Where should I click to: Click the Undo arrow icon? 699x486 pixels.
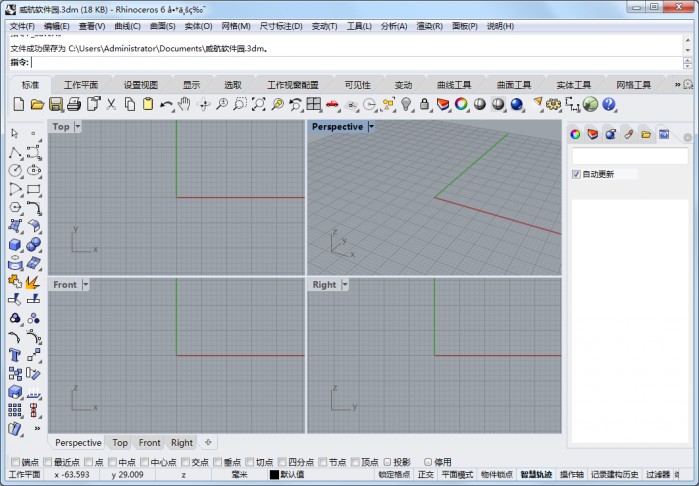tap(166, 104)
